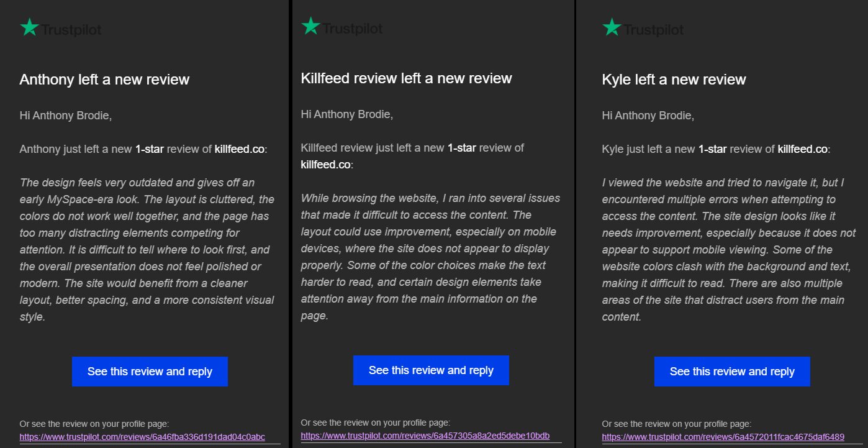Follow the Trustpilot link ending in be10bdb

tap(425, 436)
